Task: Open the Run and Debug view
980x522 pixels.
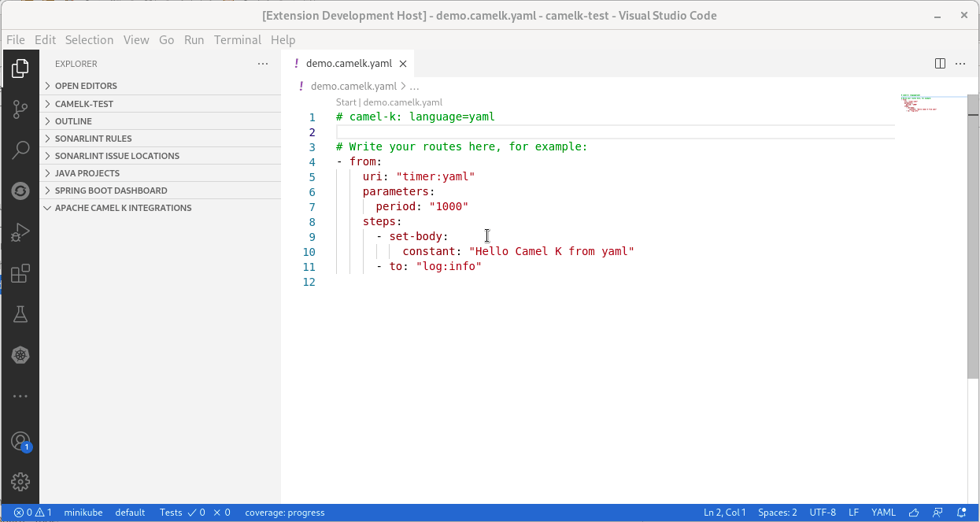Action: (x=20, y=231)
